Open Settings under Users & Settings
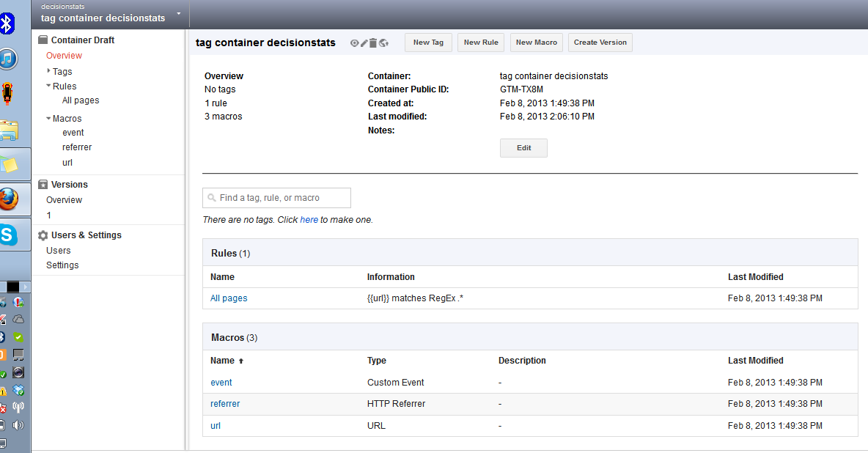Screen dimensions: 868x453 click(x=62, y=265)
